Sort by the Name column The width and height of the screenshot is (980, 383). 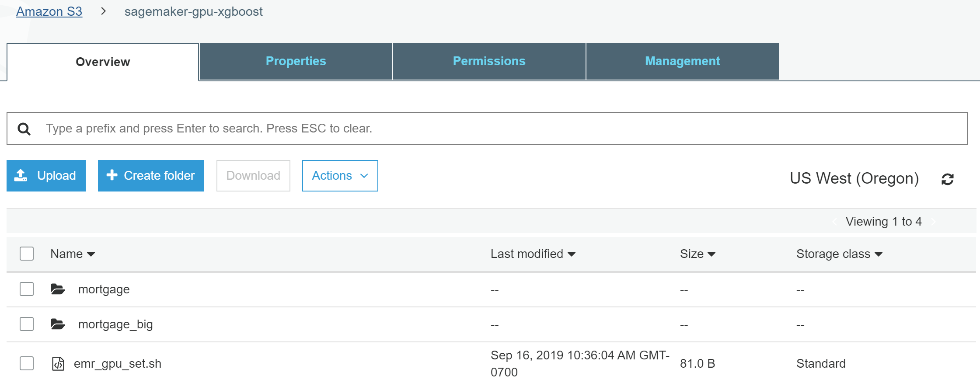click(73, 254)
